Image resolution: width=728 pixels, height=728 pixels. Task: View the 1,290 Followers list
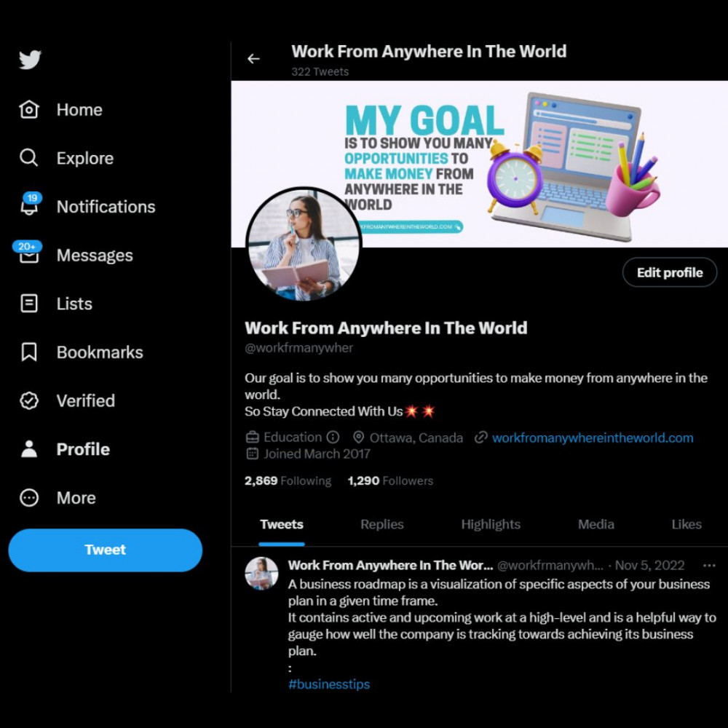[390, 480]
